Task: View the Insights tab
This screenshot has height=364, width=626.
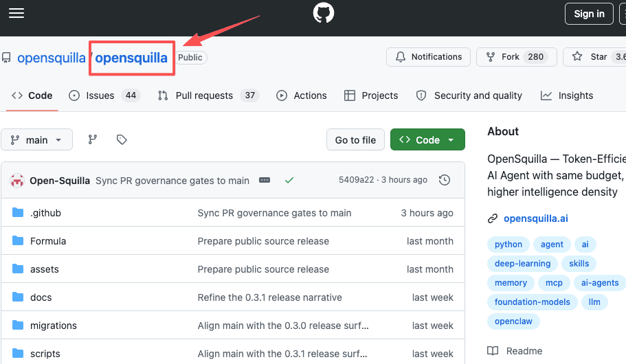Action: click(x=567, y=95)
